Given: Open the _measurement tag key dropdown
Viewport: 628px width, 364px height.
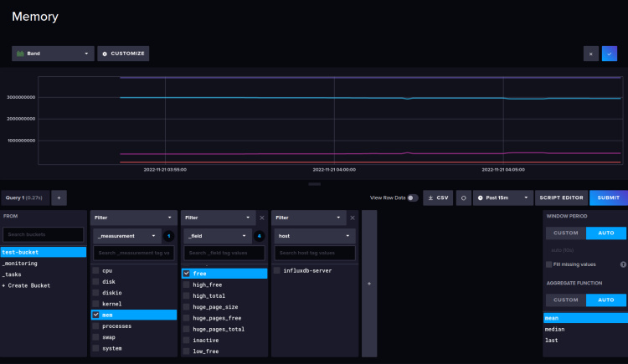Looking at the screenshot, I should (125, 236).
